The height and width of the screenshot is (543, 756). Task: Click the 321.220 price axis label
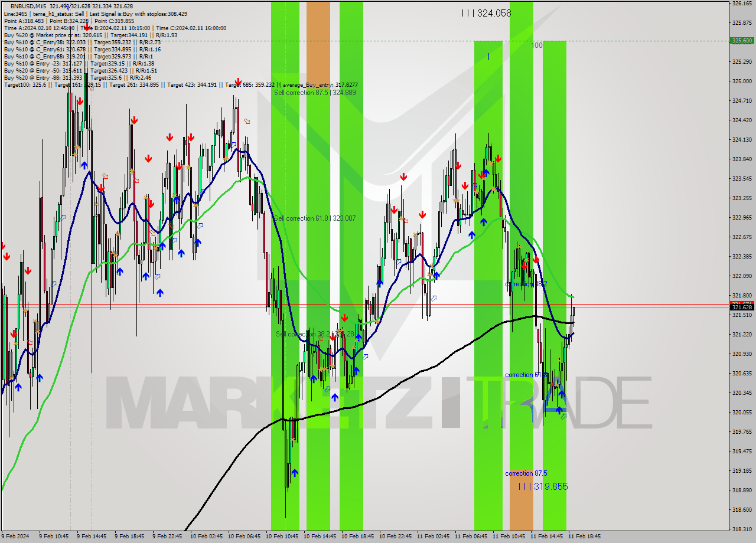click(x=742, y=334)
